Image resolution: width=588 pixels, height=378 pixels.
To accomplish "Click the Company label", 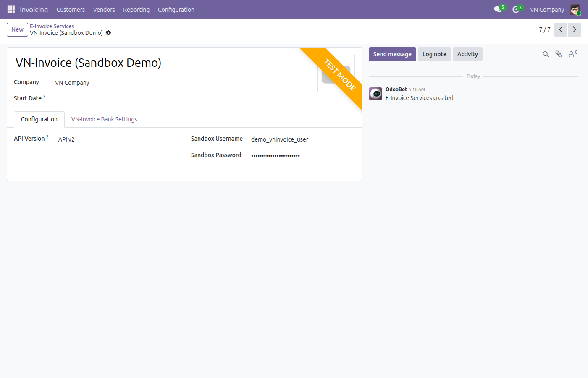I will 26,82.
